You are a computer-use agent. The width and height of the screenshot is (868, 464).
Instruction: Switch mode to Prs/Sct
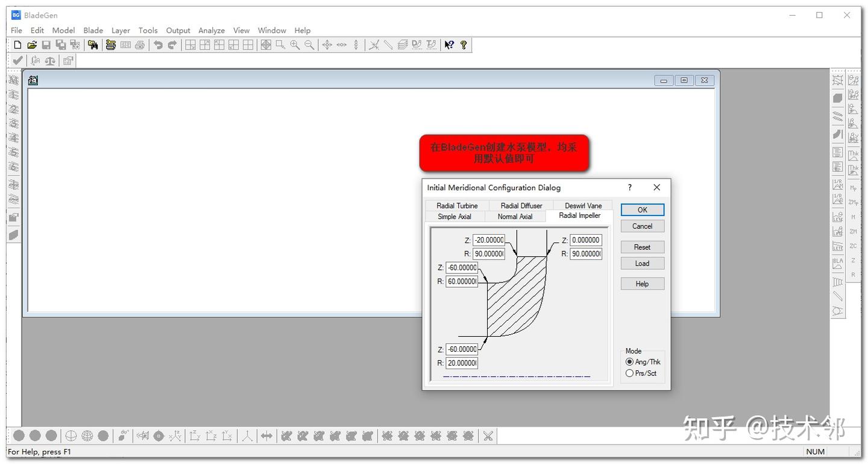[629, 373]
